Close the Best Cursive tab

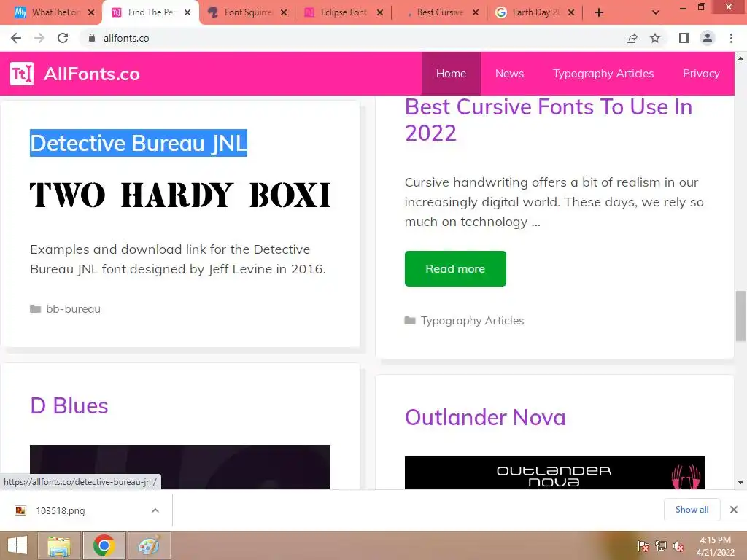(476, 12)
